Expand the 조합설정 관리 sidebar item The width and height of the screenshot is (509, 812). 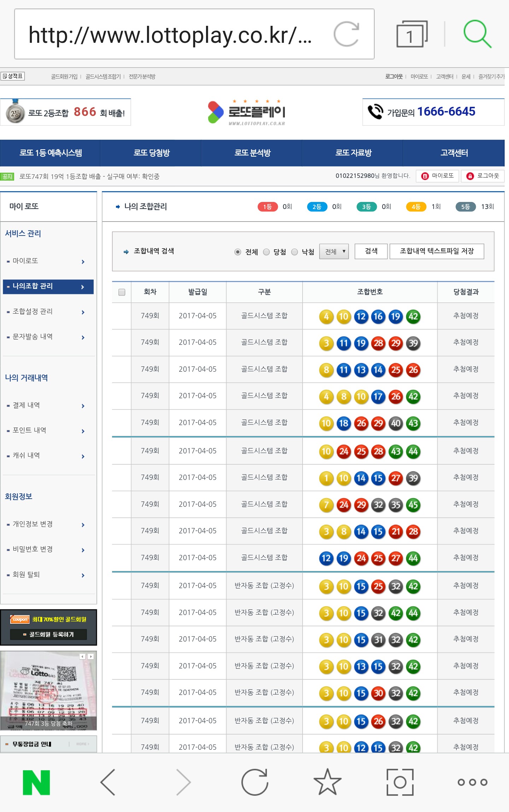point(46,312)
